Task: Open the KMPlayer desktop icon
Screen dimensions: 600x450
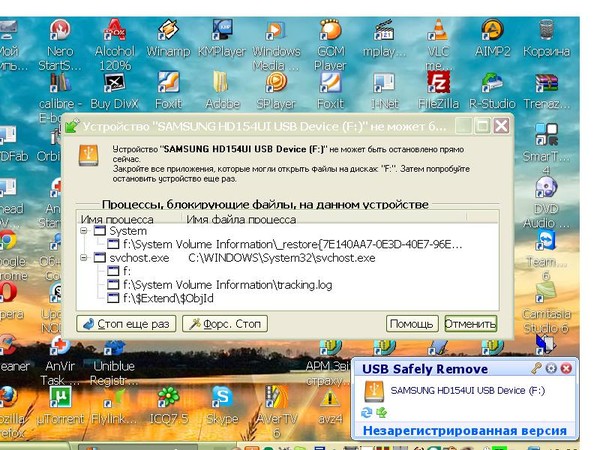Action: [222, 38]
